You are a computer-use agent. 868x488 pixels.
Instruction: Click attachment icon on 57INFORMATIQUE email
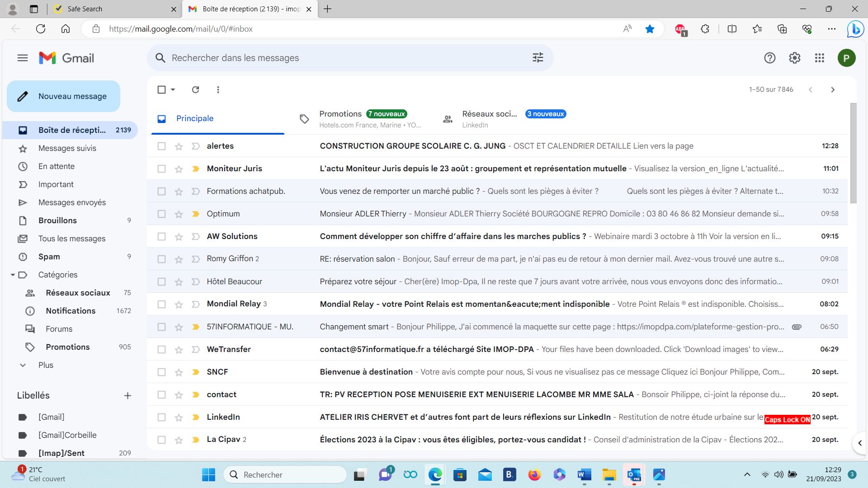797,327
